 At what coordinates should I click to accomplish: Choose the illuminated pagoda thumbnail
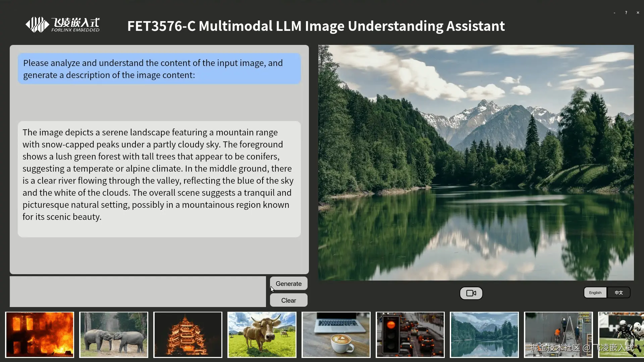coord(188,335)
